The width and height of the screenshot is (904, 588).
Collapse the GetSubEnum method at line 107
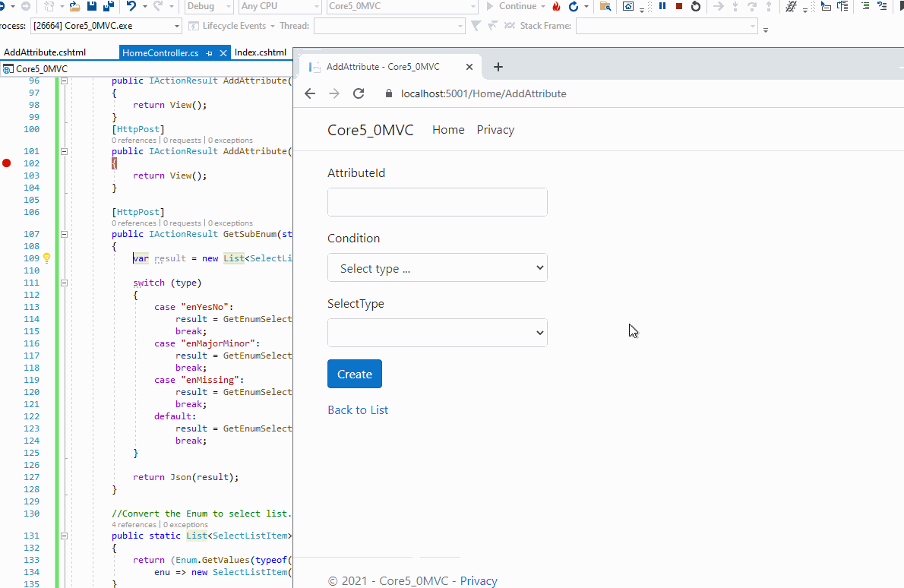point(65,234)
